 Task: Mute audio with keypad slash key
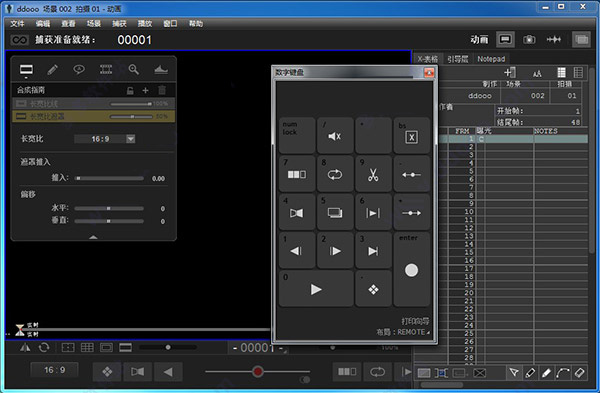pos(335,135)
